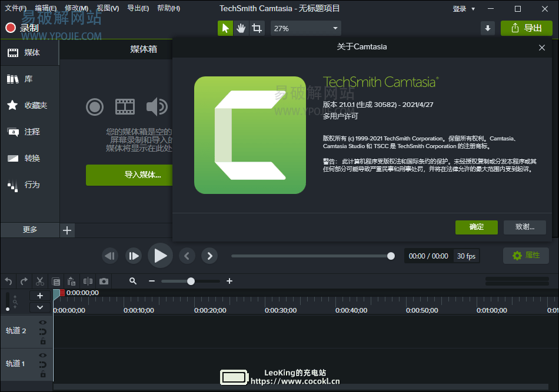Open the 修改(M) menu
The height and width of the screenshot is (392, 559).
click(76, 8)
